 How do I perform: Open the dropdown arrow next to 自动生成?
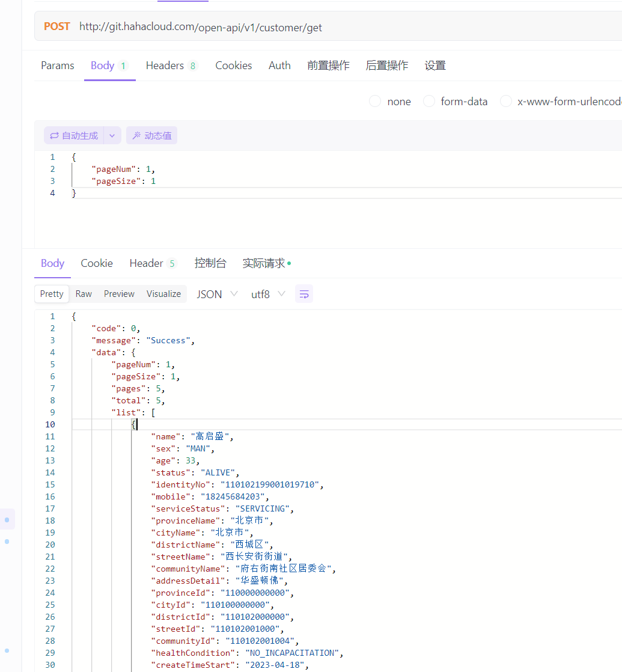112,136
